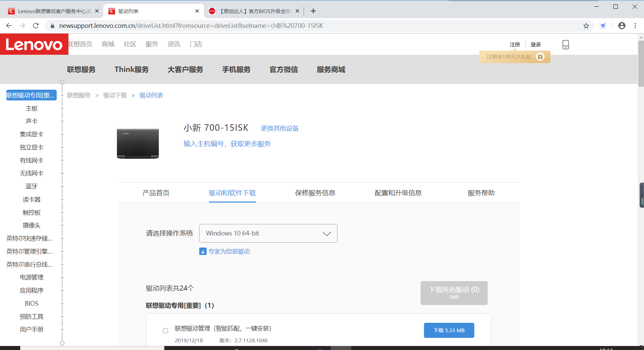644x350 pixels.
Task: Jump to 用户手册 in sidebar
Action: pyautogui.click(x=32, y=330)
